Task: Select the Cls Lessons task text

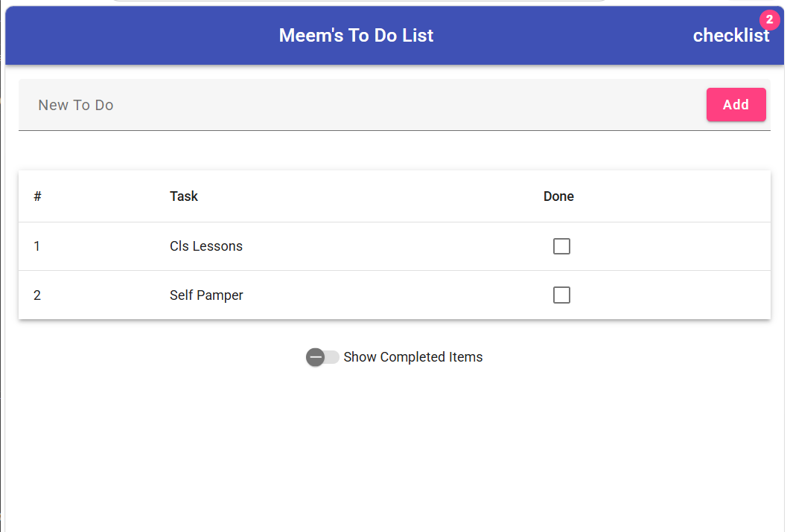Action: point(206,246)
